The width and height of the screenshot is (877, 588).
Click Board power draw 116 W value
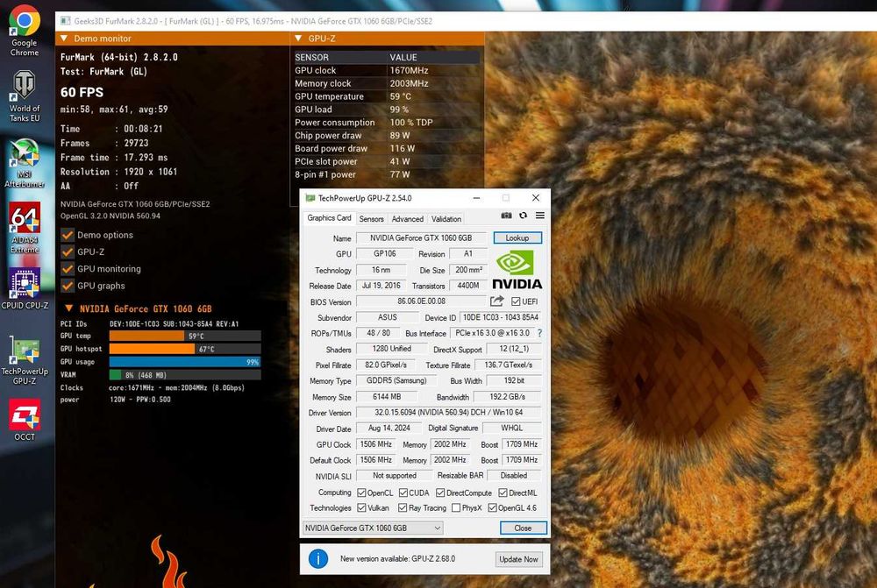[x=403, y=149]
